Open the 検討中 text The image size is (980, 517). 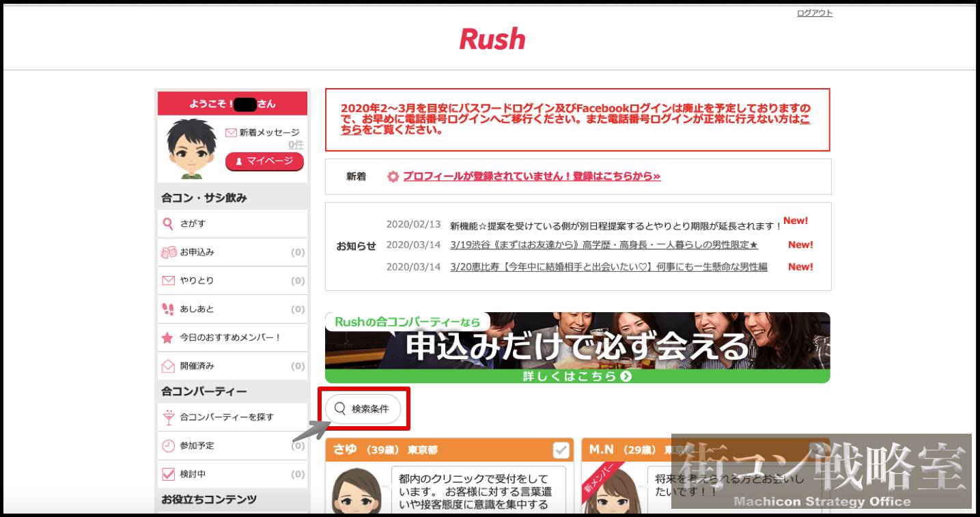[193, 474]
